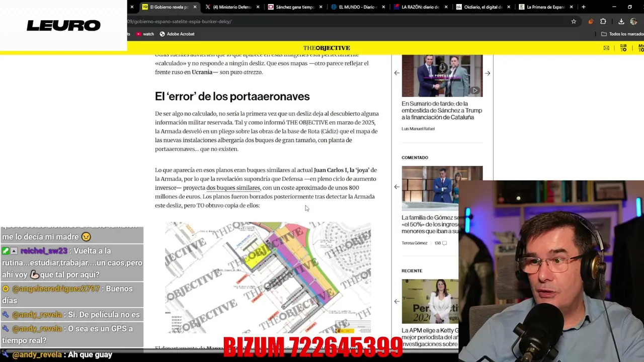Close the 'EL MUNDO' tab

(x=384, y=7)
